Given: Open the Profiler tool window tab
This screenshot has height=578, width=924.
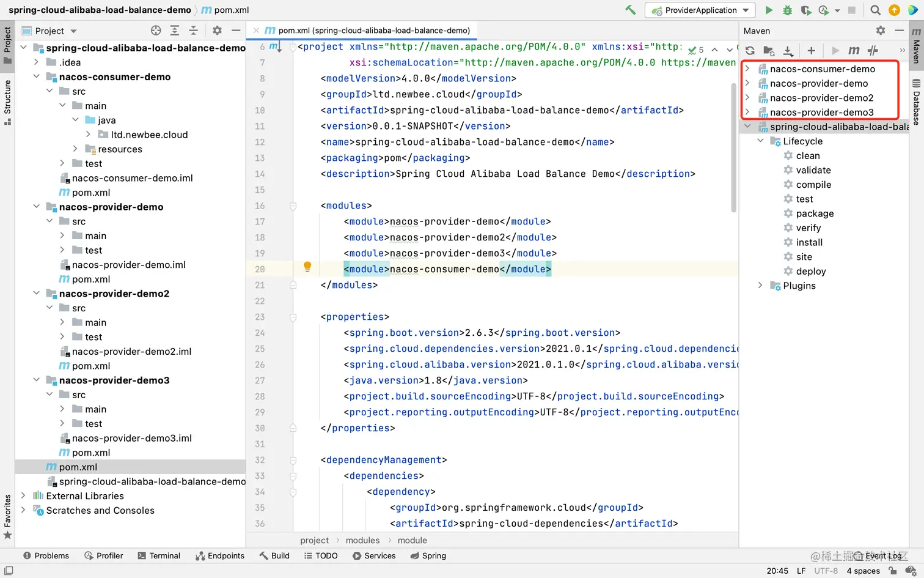Looking at the screenshot, I should pos(104,555).
